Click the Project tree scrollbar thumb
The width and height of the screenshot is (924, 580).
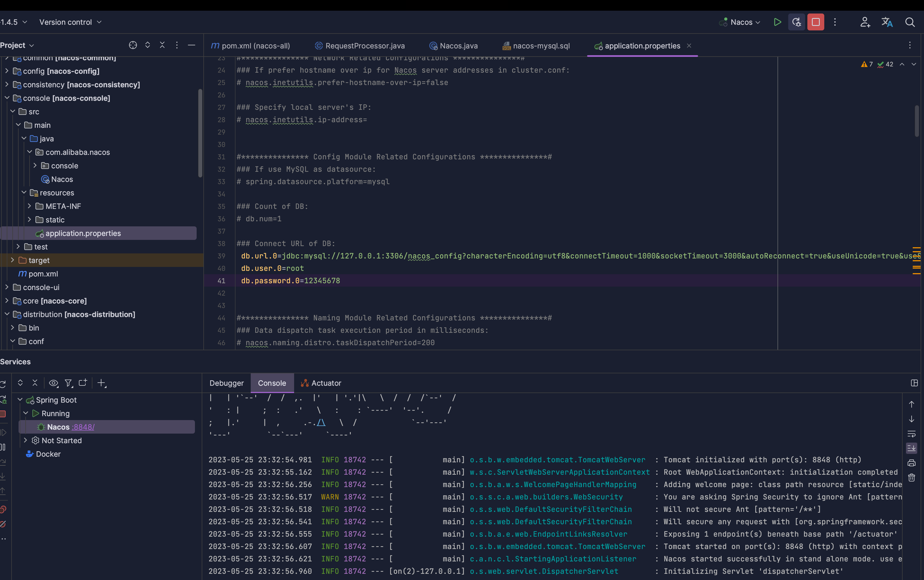click(x=200, y=133)
